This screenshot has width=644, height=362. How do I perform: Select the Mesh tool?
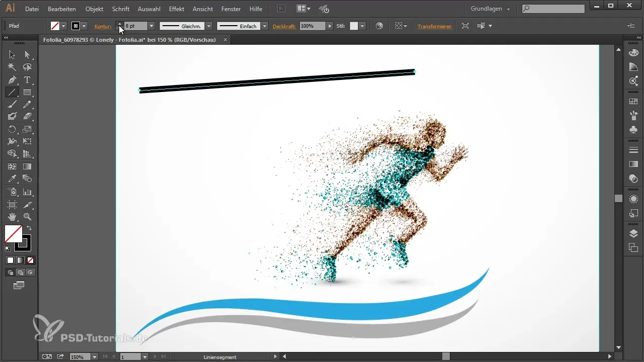[12, 166]
